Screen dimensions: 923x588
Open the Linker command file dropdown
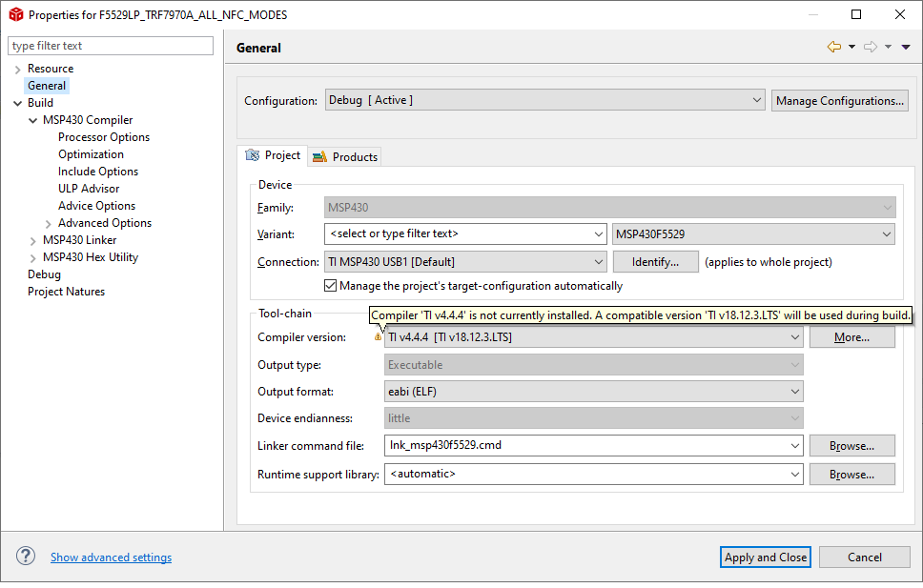[x=594, y=446]
